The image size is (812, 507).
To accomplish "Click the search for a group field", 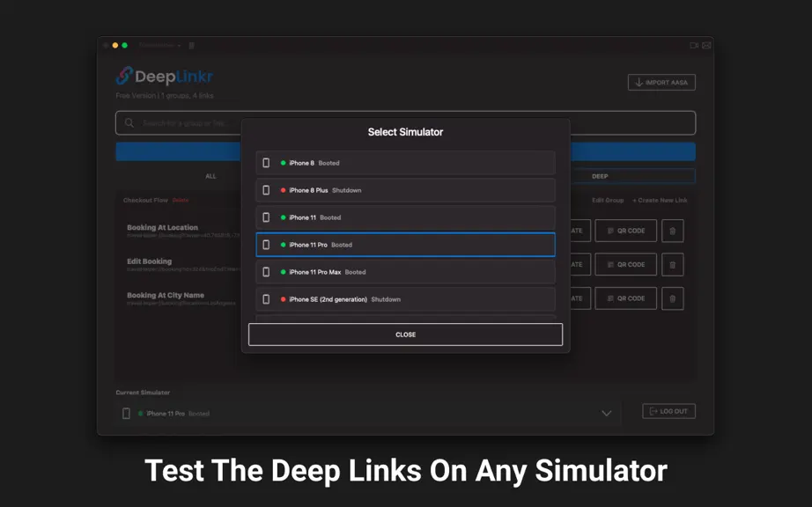I will pos(405,123).
